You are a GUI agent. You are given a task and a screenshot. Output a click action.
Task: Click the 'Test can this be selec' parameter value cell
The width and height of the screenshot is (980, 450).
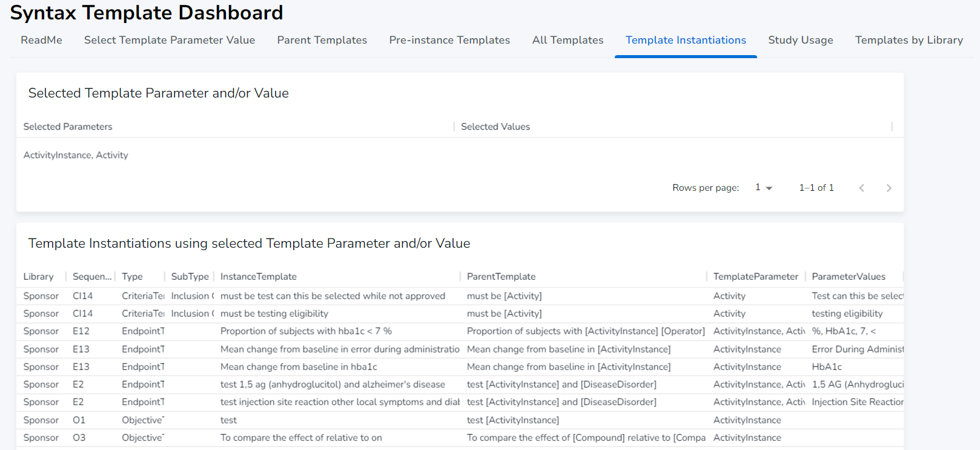pos(858,296)
